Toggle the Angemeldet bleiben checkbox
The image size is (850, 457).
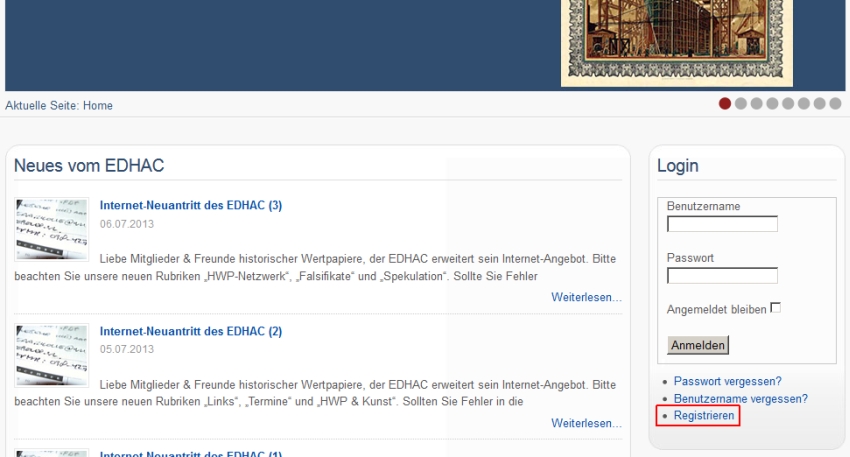[x=775, y=308]
